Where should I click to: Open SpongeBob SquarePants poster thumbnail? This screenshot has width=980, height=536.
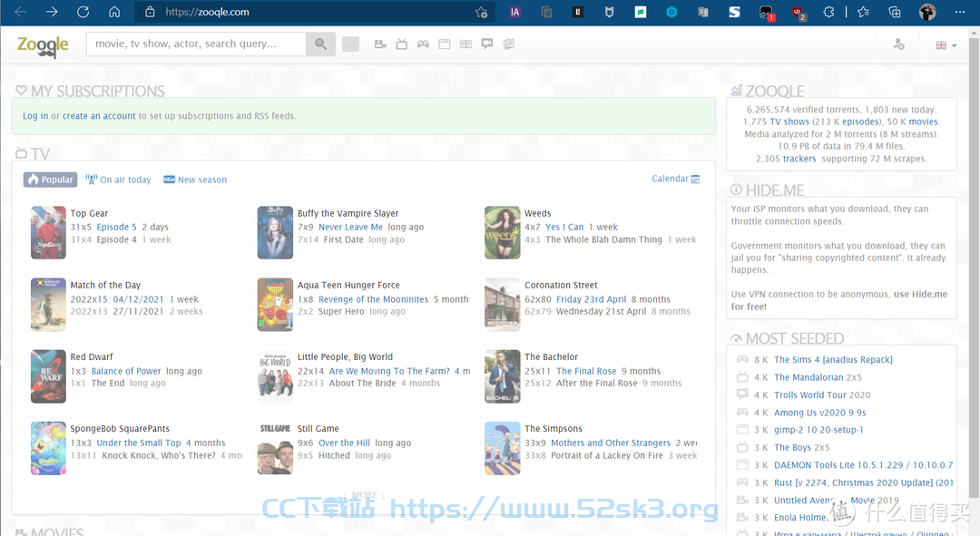pos(48,448)
